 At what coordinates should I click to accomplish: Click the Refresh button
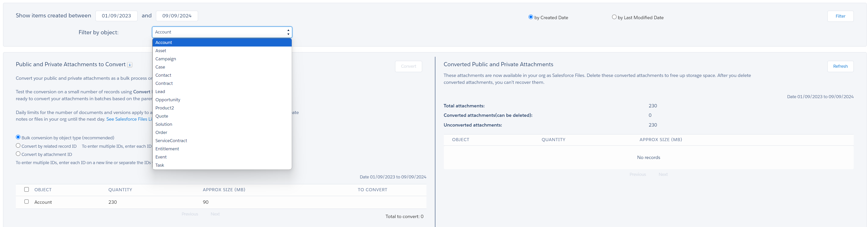840,66
